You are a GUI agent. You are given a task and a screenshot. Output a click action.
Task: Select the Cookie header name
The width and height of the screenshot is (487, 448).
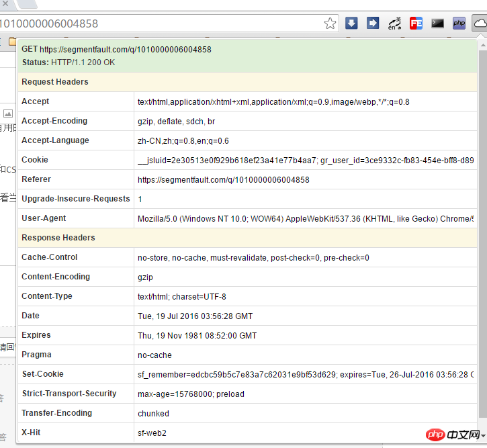(x=35, y=160)
